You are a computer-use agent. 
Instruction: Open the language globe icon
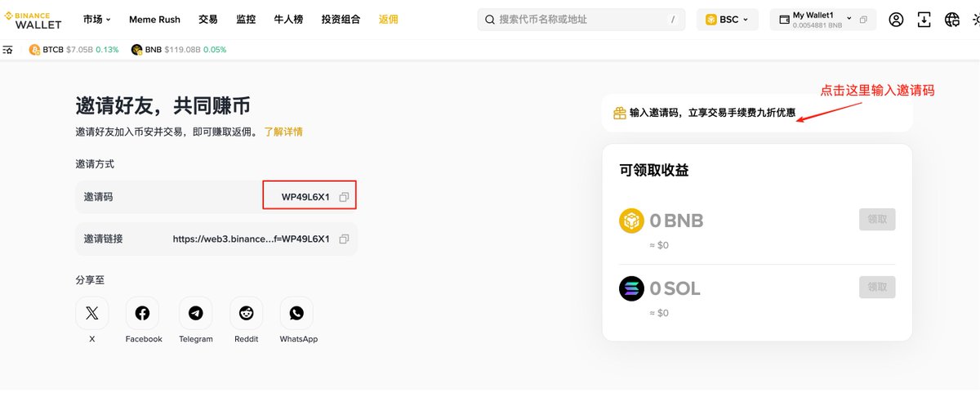(x=951, y=20)
